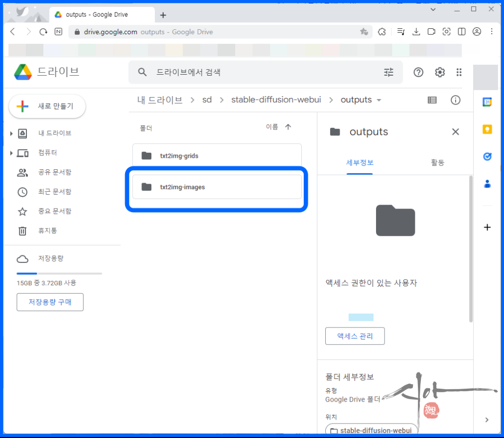Open Drive search filter options
Screen dimensions: 504x438
(388, 72)
